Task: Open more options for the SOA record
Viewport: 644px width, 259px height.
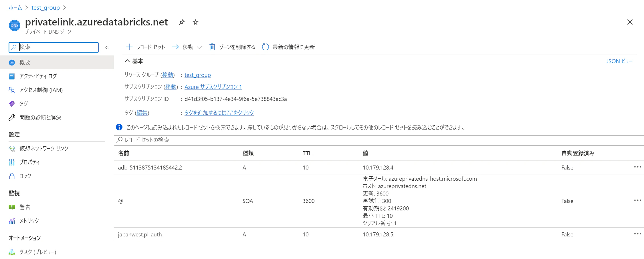Action: pyautogui.click(x=637, y=200)
